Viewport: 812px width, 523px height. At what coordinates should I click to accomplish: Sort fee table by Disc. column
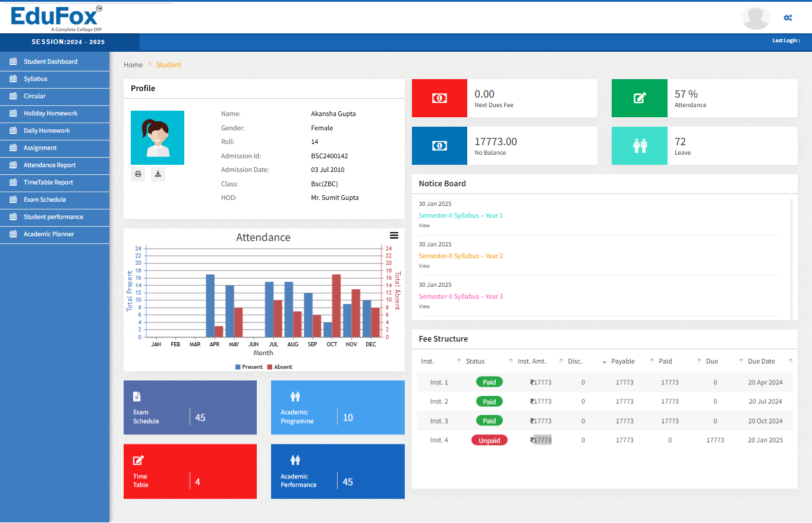click(x=586, y=361)
